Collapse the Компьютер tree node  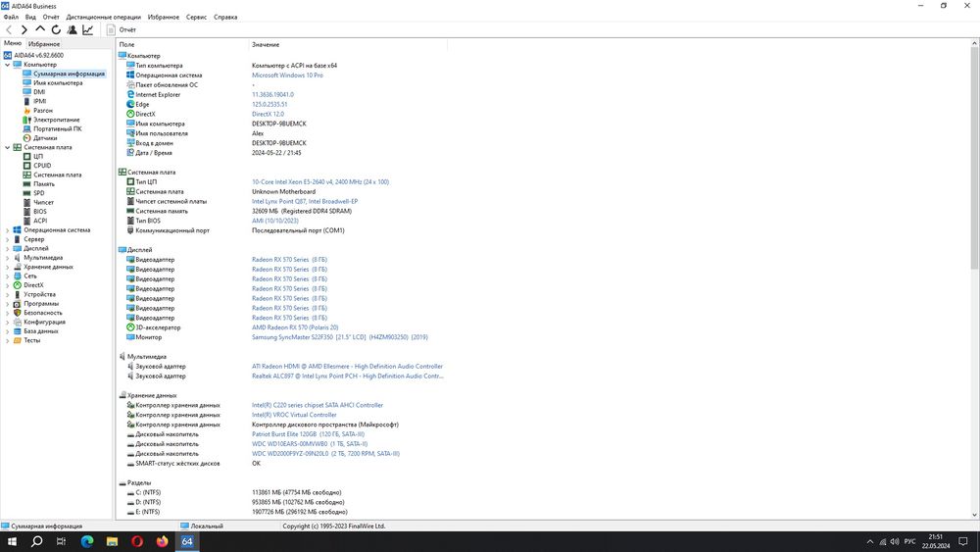[x=8, y=65]
